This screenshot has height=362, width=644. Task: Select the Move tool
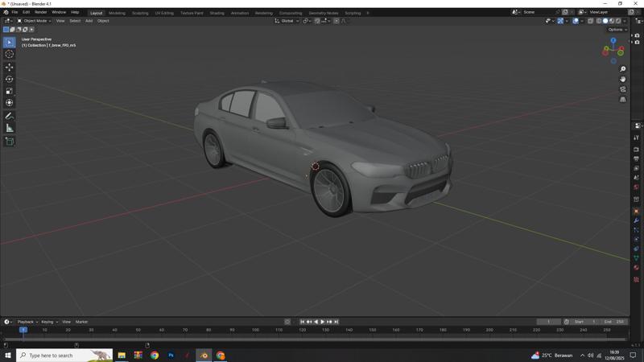click(10, 67)
